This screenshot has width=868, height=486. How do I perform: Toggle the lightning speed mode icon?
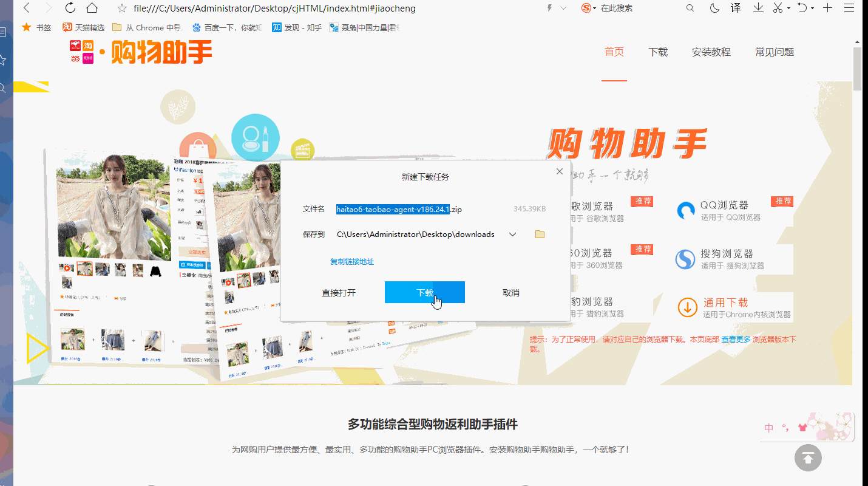coord(550,8)
